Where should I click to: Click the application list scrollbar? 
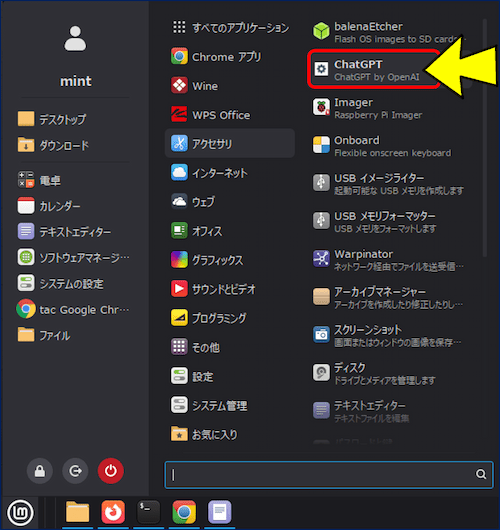coord(485,138)
